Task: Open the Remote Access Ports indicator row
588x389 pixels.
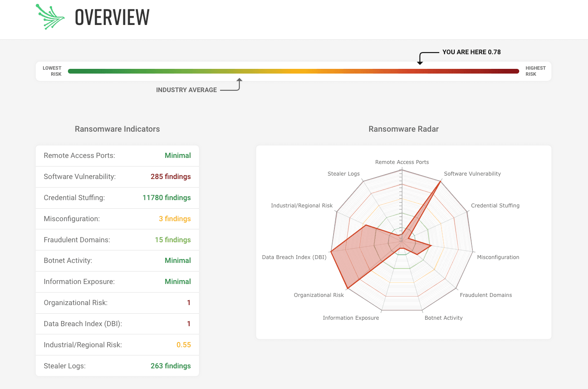Action: [x=117, y=156]
